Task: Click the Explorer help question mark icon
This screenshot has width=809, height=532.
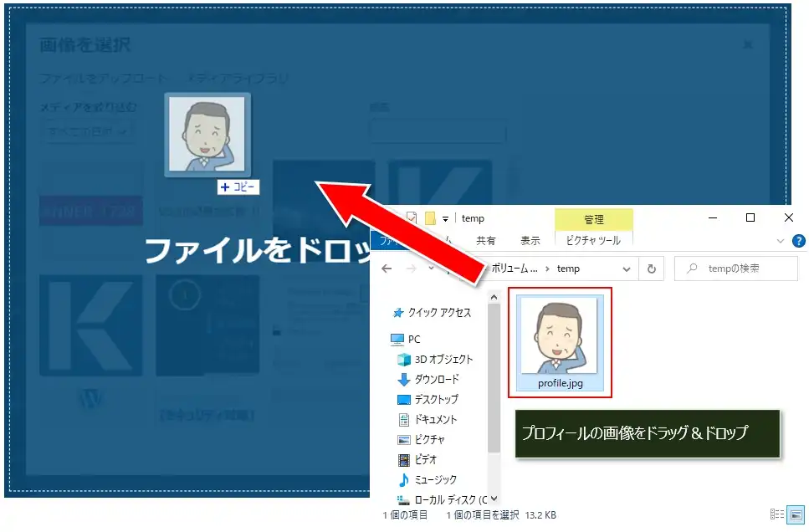Action: point(799,241)
